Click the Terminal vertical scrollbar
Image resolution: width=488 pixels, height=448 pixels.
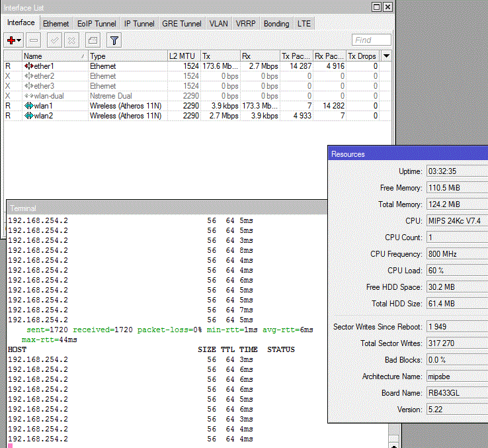[x=393, y=436]
